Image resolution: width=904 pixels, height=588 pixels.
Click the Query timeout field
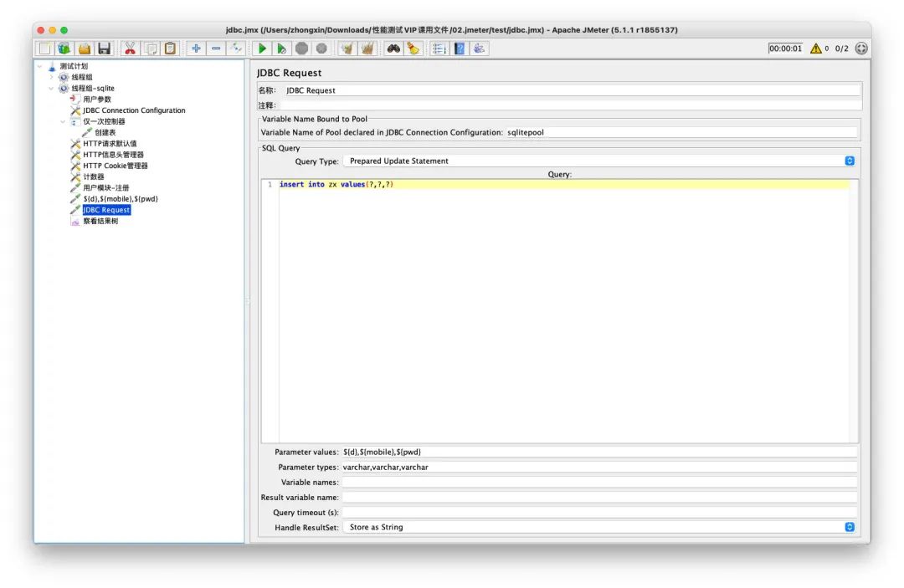599,512
